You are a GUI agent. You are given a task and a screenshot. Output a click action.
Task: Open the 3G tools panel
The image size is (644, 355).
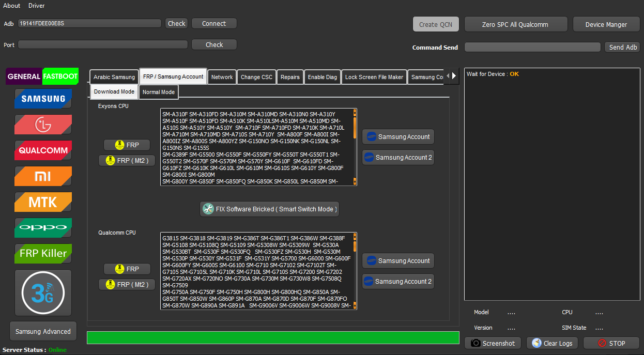(43, 292)
